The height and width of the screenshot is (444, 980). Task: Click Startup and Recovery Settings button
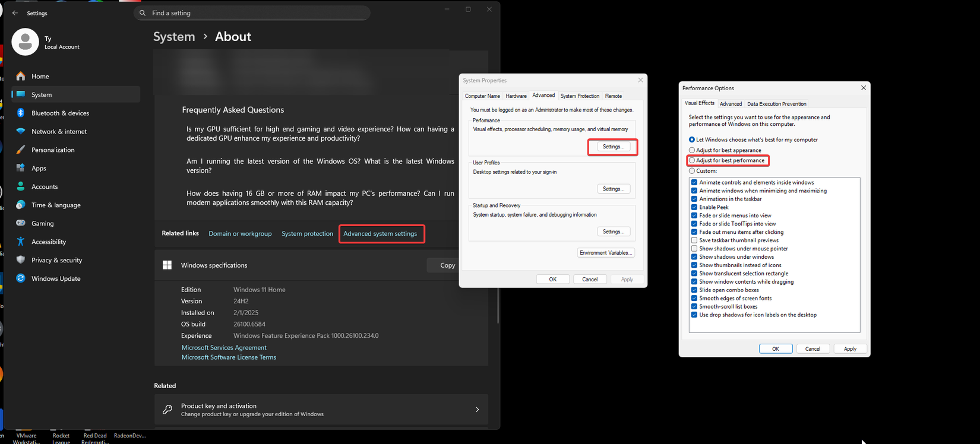(613, 231)
